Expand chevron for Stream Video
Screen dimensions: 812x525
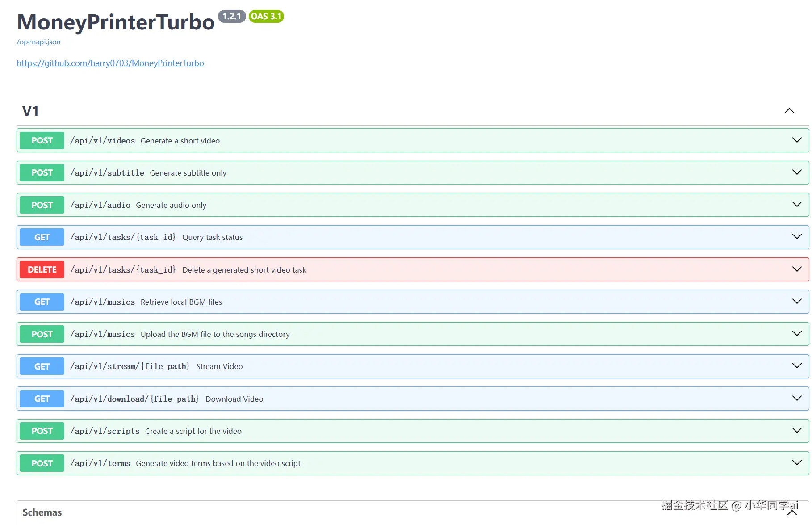click(797, 365)
